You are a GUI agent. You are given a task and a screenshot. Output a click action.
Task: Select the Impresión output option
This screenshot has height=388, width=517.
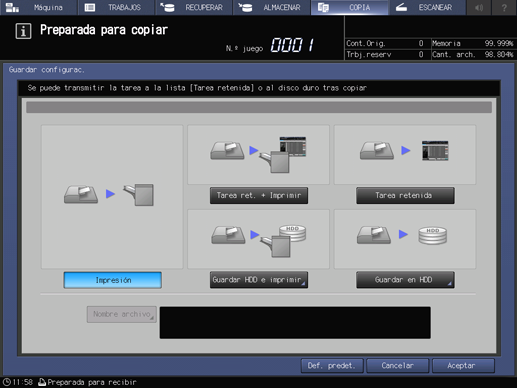[113, 280]
